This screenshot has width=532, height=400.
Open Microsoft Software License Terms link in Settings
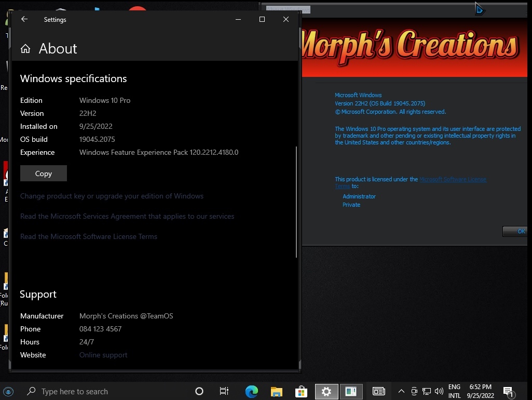tap(89, 237)
